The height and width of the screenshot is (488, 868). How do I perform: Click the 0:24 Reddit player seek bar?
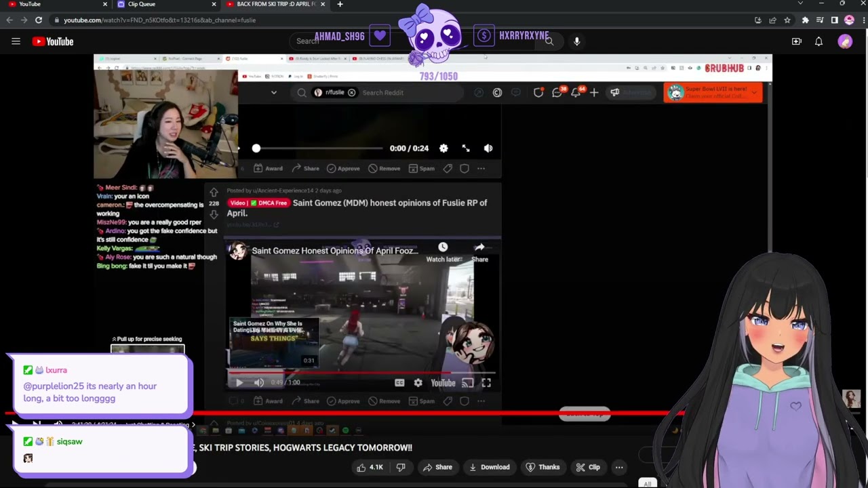click(x=317, y=148)
